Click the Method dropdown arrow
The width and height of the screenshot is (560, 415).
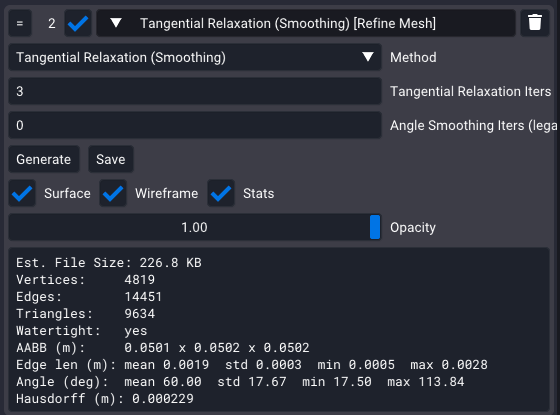368,57
